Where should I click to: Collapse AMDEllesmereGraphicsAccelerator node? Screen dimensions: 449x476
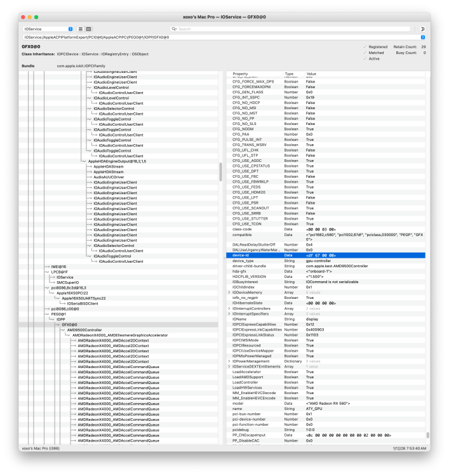tap(69, 336)
